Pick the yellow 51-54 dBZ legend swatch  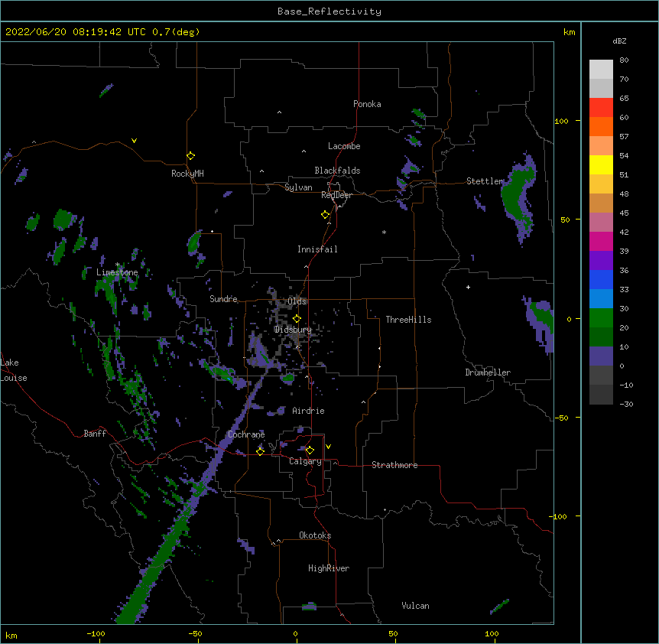(601, 164)
